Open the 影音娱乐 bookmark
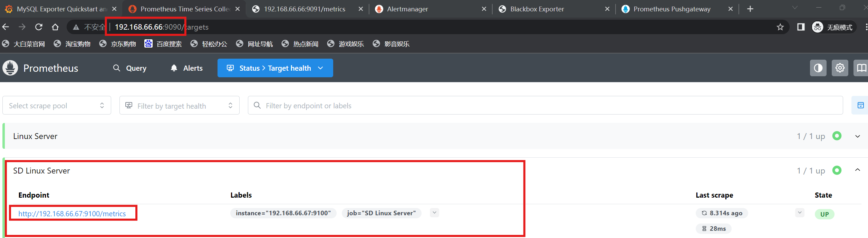868x238 pixels. 391,44
